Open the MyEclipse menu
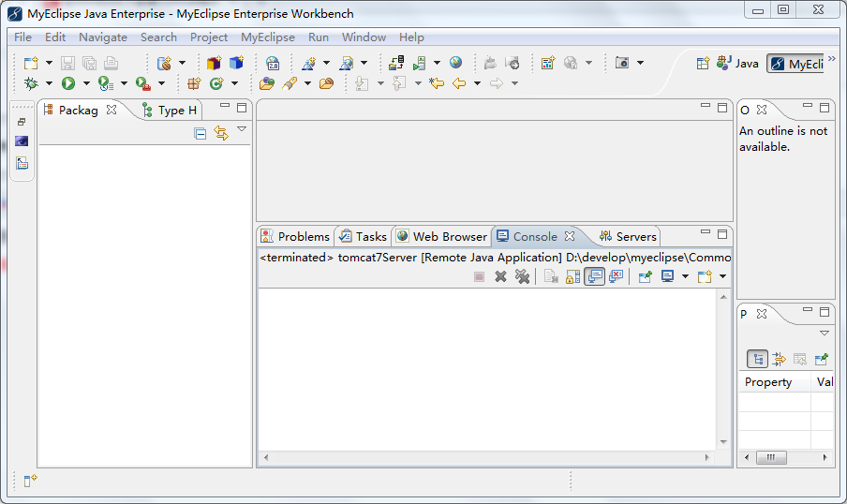This screenshot has height=504, width=847. tap(268, 37)
